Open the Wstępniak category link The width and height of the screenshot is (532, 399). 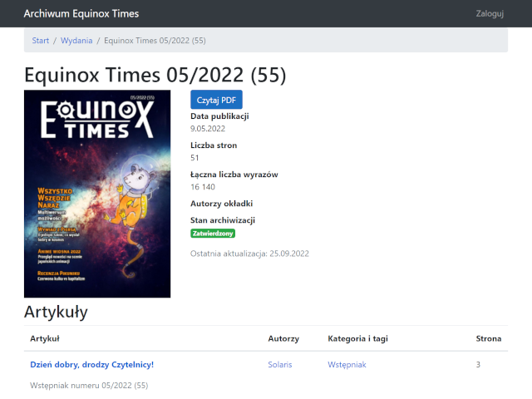pos(347,364)
